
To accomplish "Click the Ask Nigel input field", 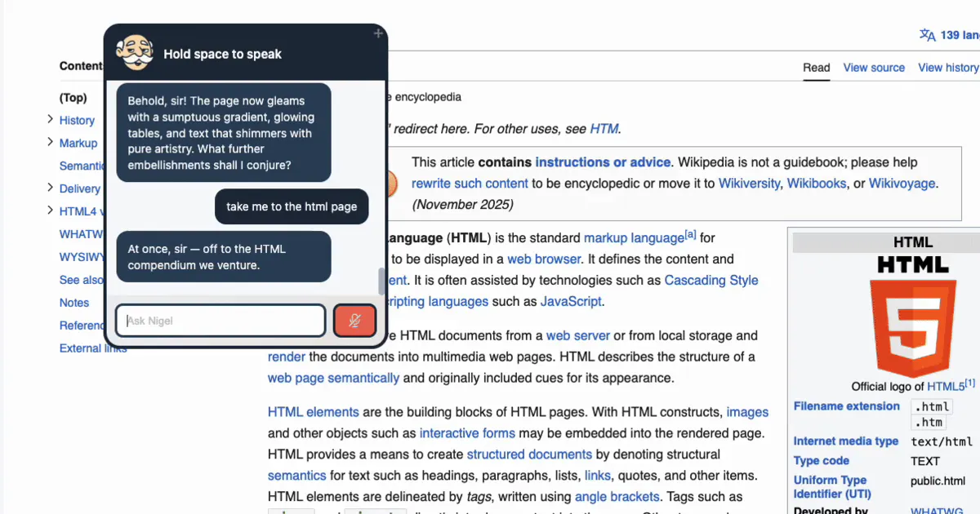I will [220, 321].
